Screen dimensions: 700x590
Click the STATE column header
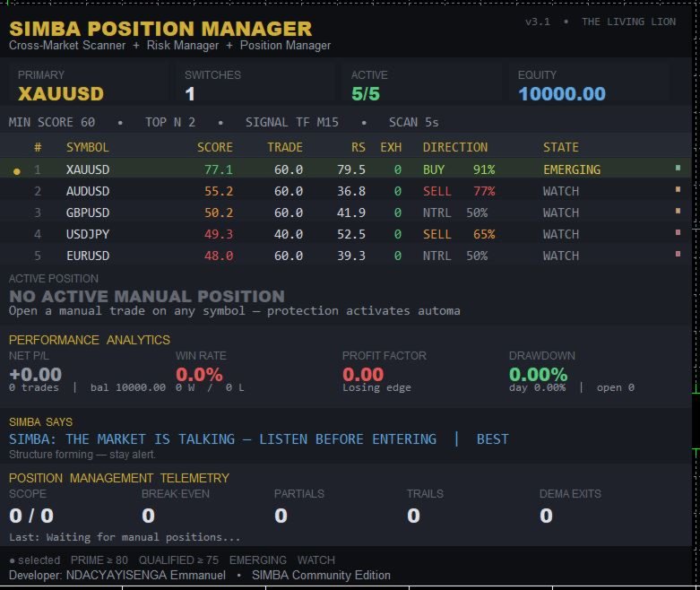pyautogui.click(x=561, y=147)
